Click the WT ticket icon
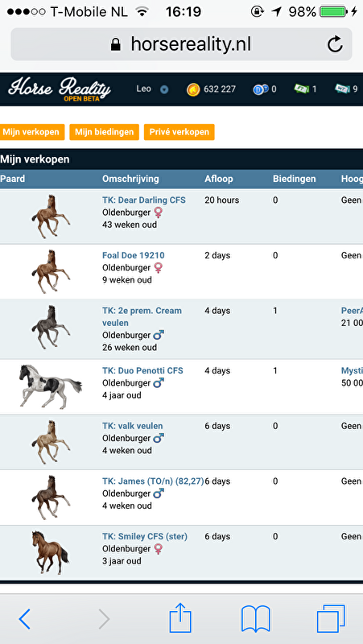Screen dimensions: 363x644 click(x=342, y=89)
